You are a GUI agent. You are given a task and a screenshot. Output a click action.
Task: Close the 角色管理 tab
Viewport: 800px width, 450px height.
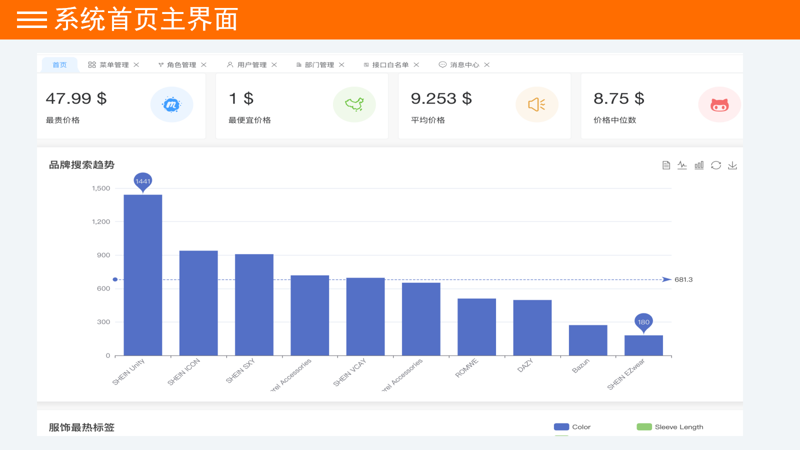pos(204,65)
